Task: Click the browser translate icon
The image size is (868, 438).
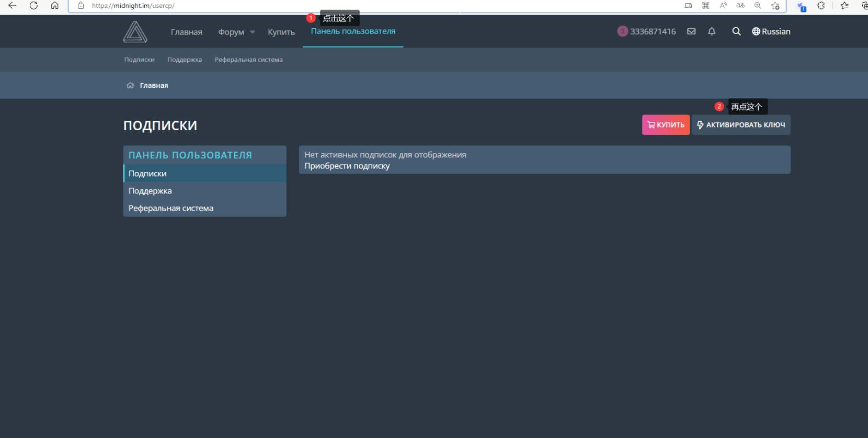Action: [740, 6]
